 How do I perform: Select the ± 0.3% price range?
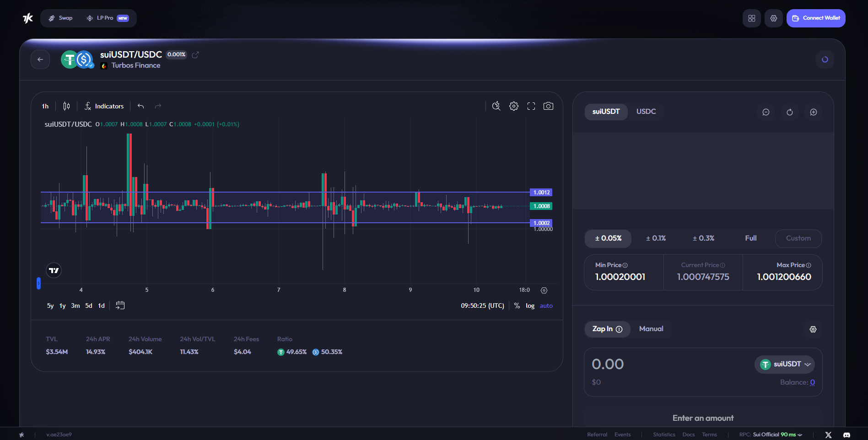click(x=703, y=238)
